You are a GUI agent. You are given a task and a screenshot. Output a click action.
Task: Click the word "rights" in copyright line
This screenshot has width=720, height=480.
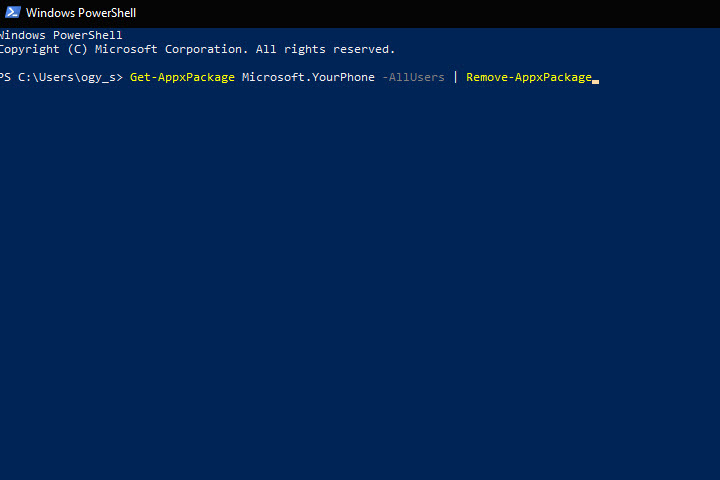pyautogui.click(x=304, y=49)
